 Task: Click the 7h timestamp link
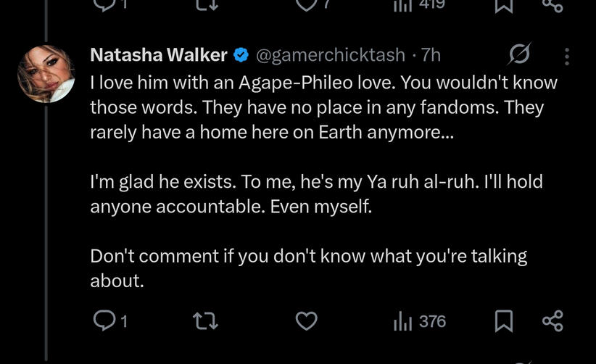(431, 55)
